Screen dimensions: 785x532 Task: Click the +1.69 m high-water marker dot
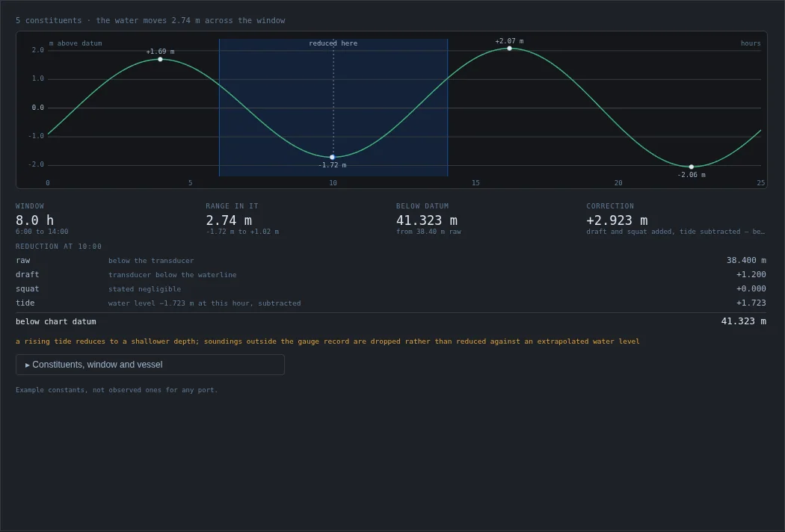[x=160, y=60]
